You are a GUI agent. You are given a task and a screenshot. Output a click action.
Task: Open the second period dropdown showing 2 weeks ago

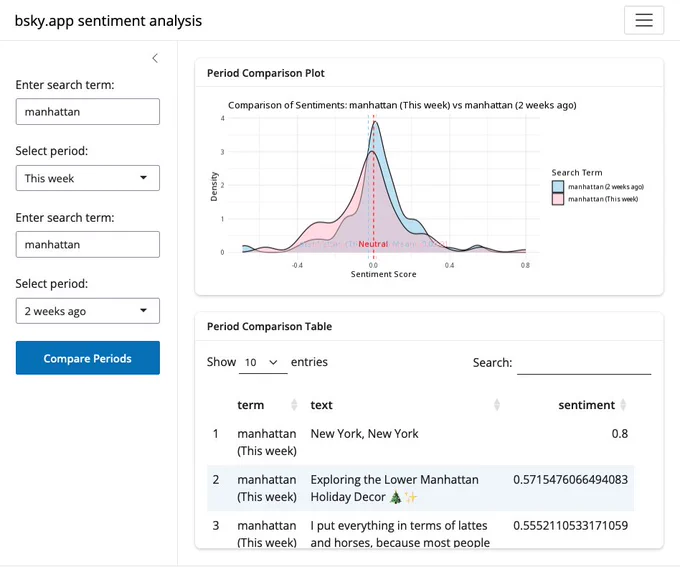[88, 311]
